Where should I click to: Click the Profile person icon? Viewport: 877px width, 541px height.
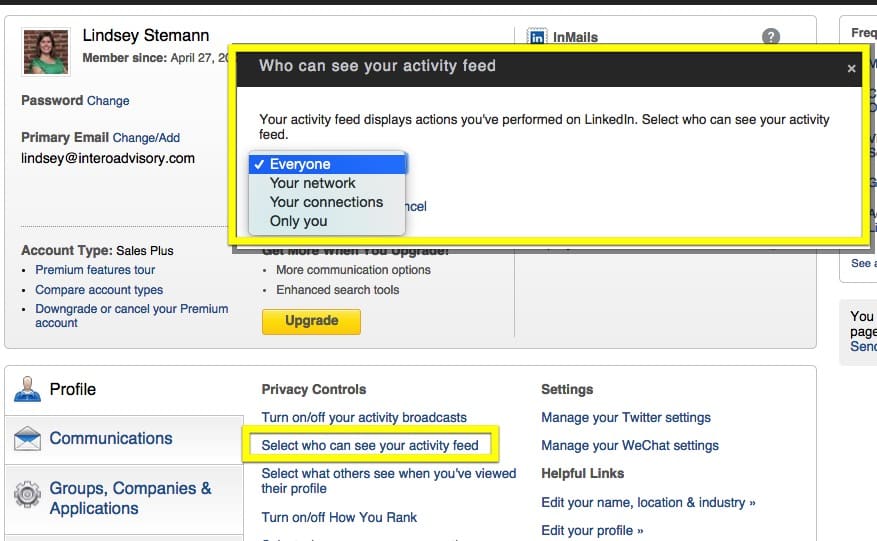(27, 389)
